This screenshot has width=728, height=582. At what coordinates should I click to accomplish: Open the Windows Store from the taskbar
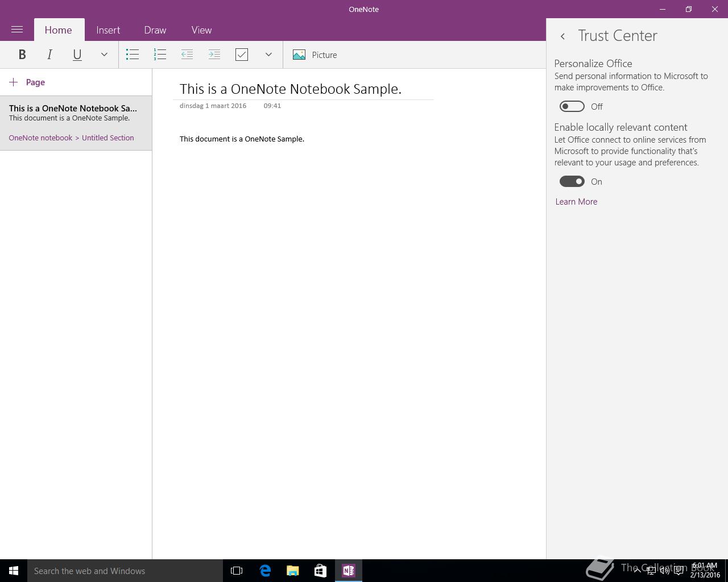321,571
